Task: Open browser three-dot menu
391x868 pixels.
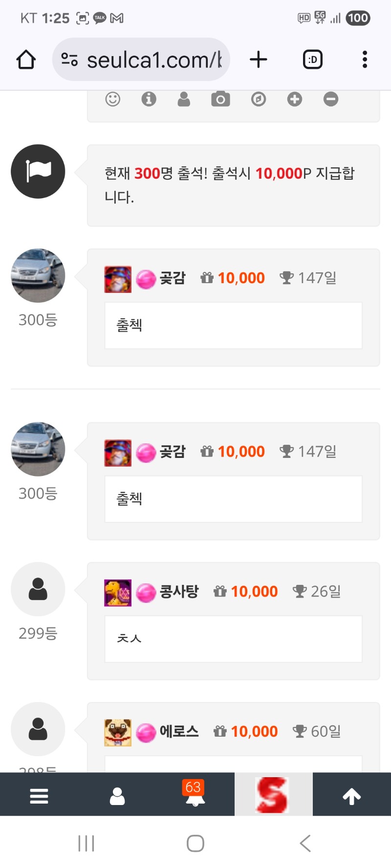Action: 365,60
